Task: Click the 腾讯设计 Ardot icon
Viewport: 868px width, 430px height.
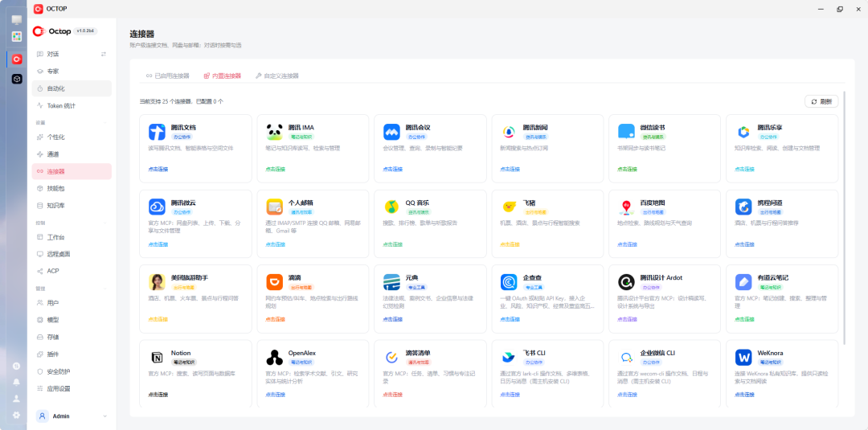Action: click(x=627, y=282)
